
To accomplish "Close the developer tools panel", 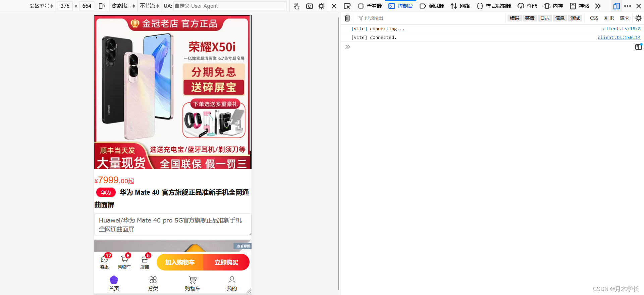I will click(639, 6).
